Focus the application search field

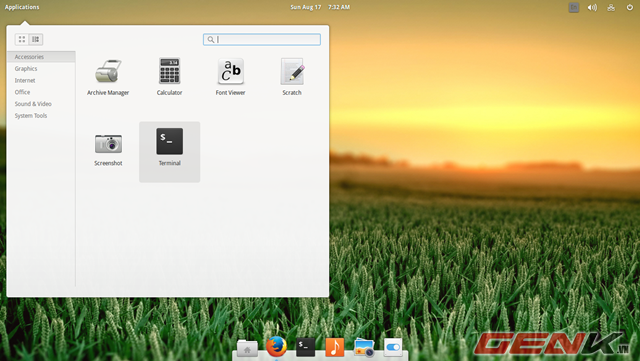click(x=262, y=39)
